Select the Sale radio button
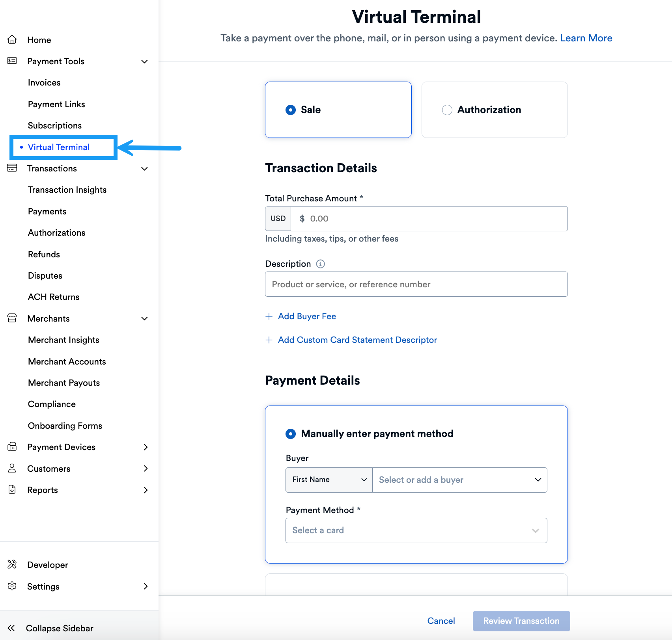This screenshot has width=672, height=640. (290, 110)
